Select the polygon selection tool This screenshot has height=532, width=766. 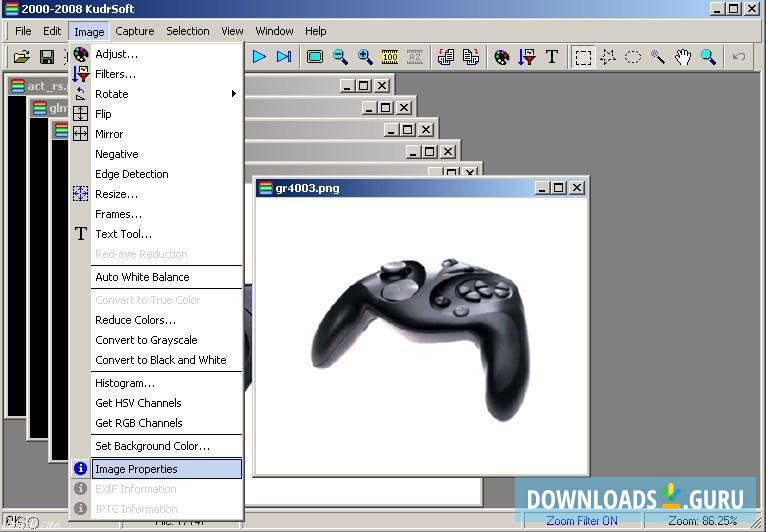(608, 57)
